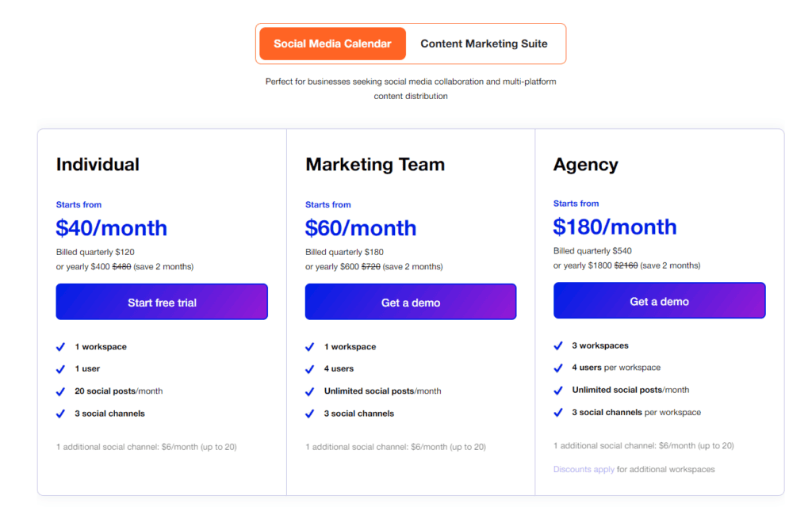Click the checkmark next to 4 users per workspace
Viewport: 812px width, 511px height.
pos(558,367)
